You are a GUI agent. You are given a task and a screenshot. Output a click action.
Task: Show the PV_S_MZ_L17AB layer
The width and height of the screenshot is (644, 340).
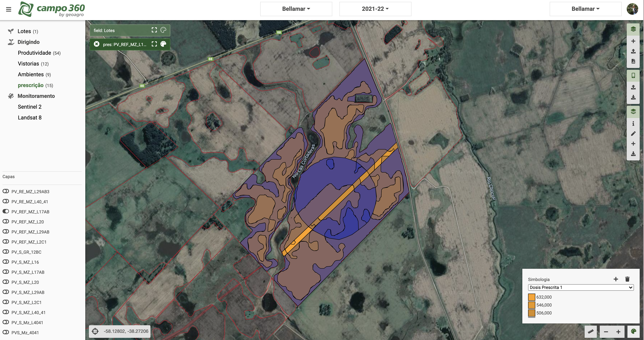click(x=6, y=272)
